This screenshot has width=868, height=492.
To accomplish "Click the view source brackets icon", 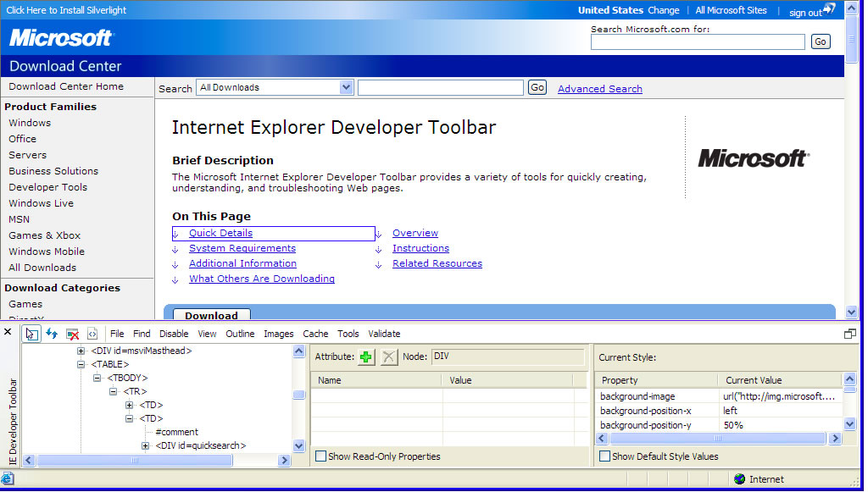I will (x=92, y=334).
